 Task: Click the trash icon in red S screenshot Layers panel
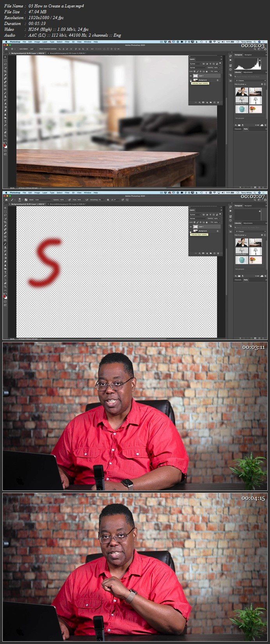tap(218, 253)
